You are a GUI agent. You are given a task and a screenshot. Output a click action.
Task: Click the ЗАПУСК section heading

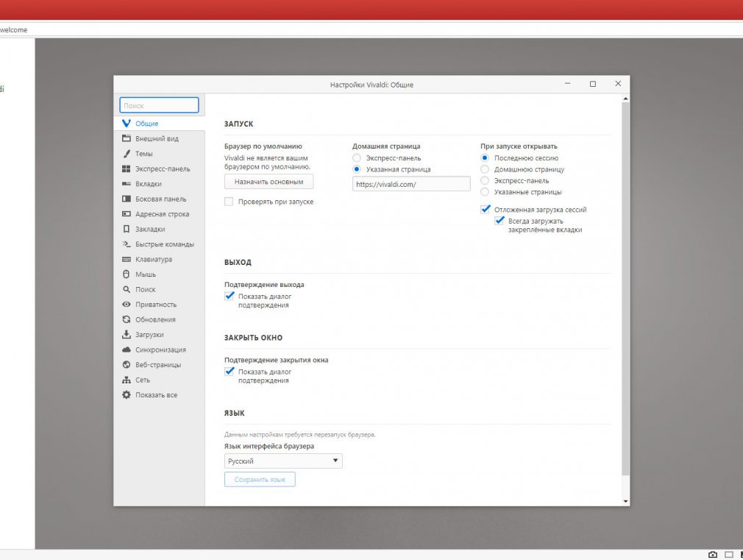[239, 124]
